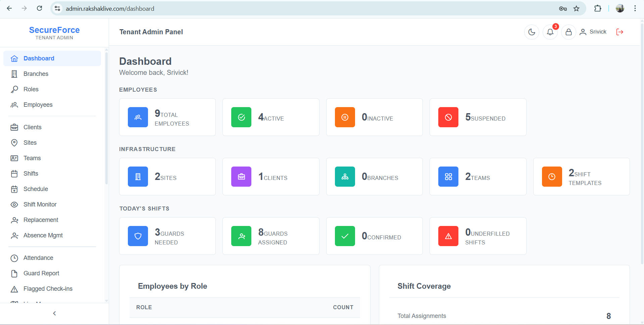Viewport: 644px width, 325px height.
Task: Click the Shift Monitor eye icon
Action: [x=14, y=204]
